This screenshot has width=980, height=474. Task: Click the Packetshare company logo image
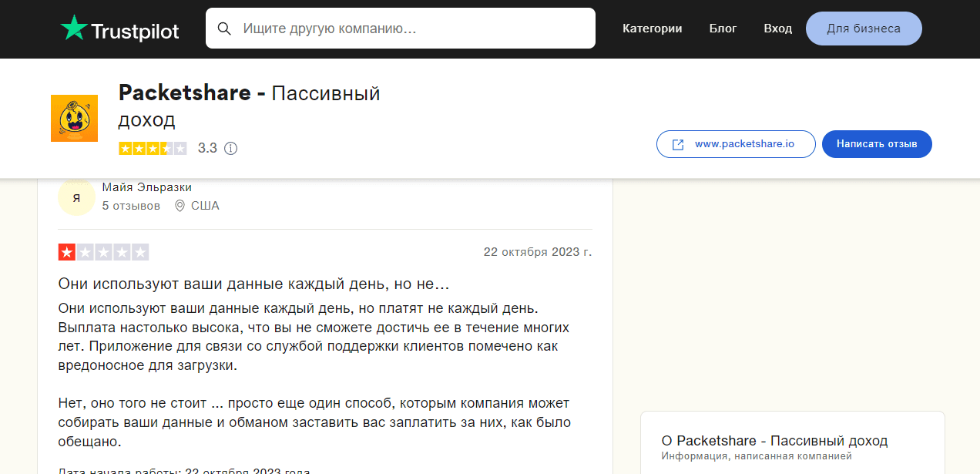click(74, 118)
